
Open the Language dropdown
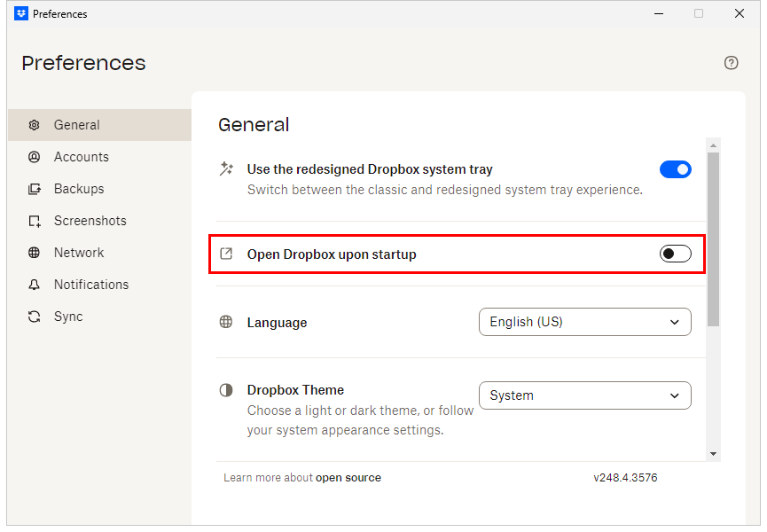click(584, 322)
